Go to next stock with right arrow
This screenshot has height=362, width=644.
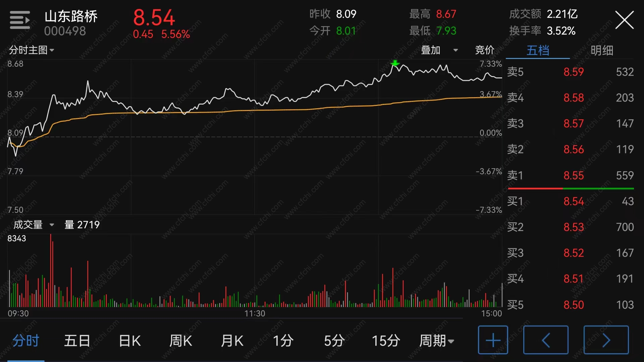coord(606,340)
